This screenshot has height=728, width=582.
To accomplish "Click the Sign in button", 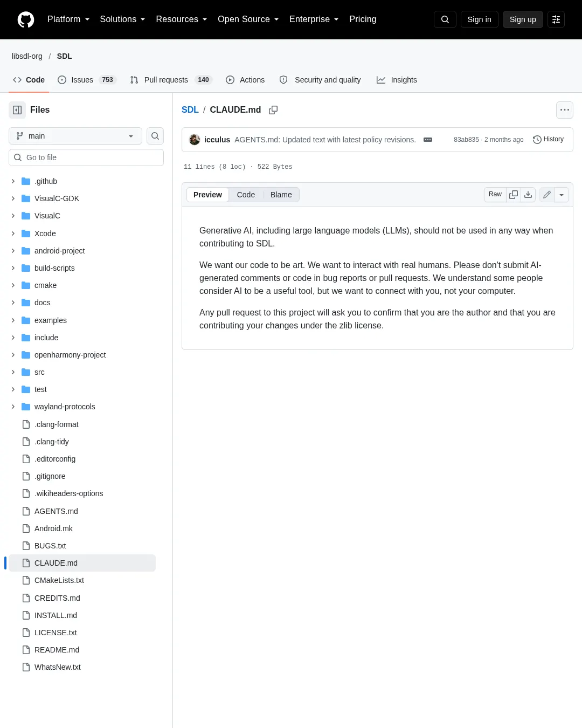I will pyautogui.click(x=480, y=19).
